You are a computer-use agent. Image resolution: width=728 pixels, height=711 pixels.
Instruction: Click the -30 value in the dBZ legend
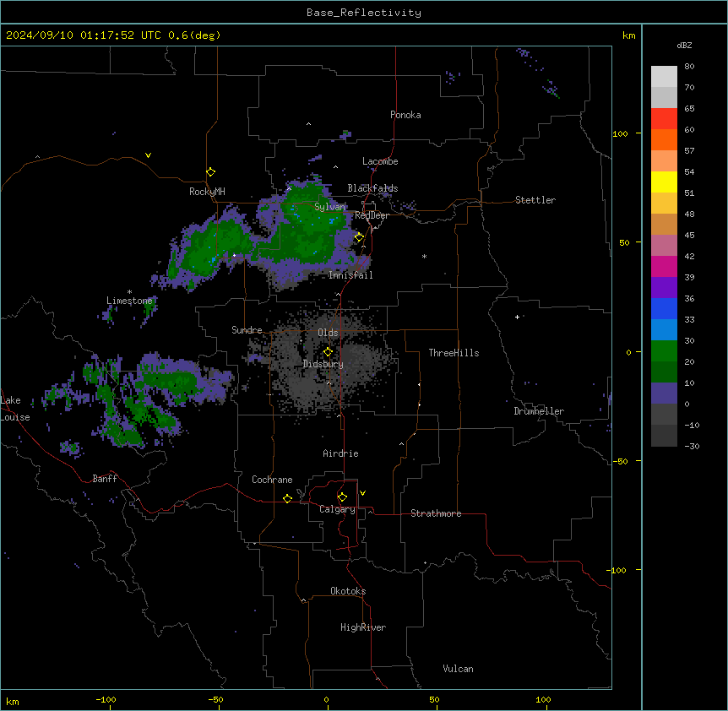pos(692,446)
